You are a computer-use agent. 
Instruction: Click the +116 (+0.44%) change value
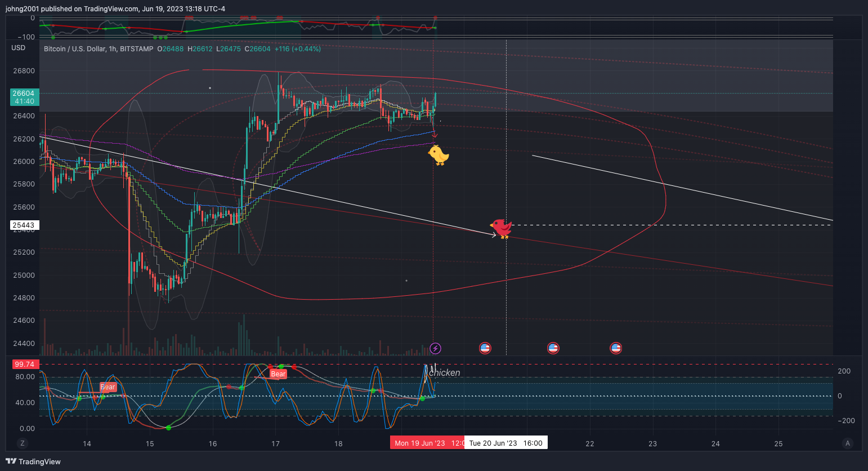[x=298, y=49]
